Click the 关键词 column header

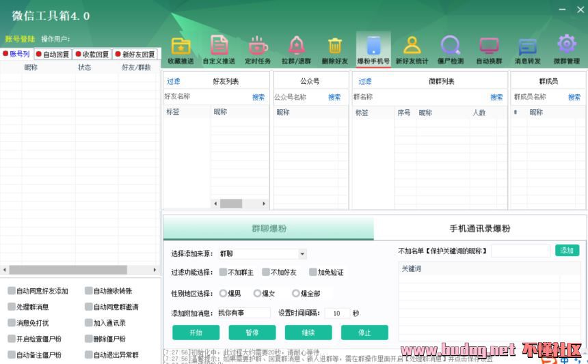(412, 268)
